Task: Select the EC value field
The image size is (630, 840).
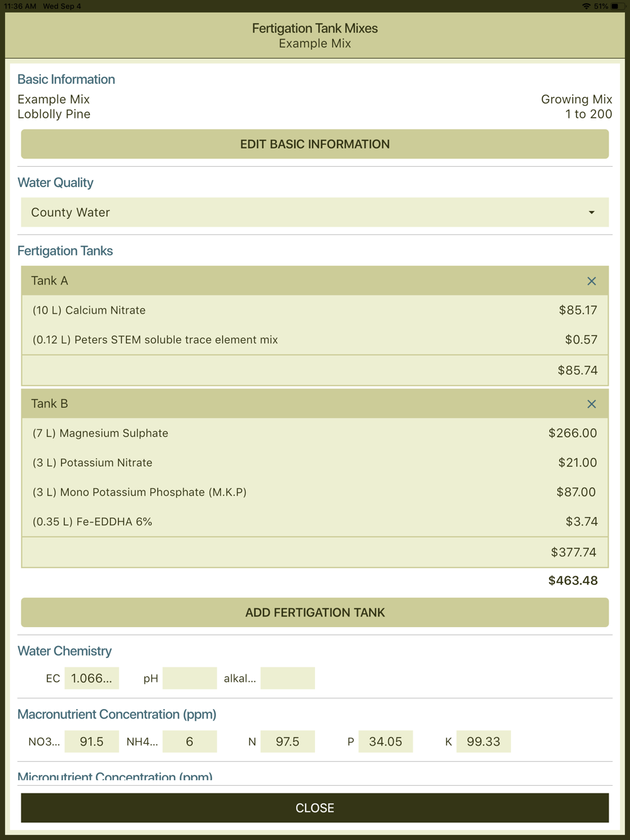Action: point(91,679)
